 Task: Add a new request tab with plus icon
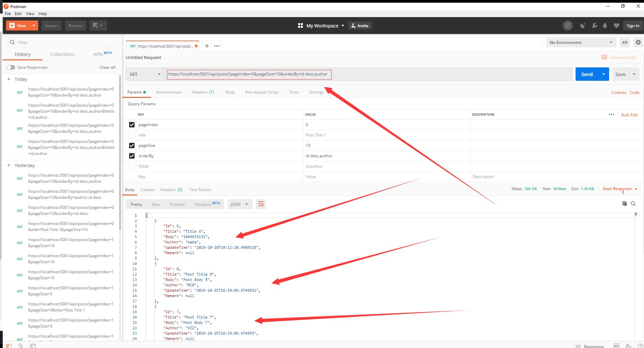tap(207, 46)
